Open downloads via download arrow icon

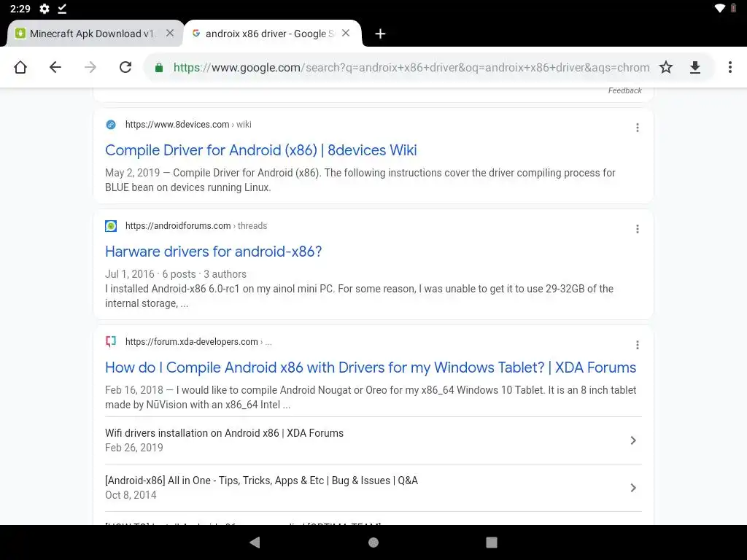(695, 67)
